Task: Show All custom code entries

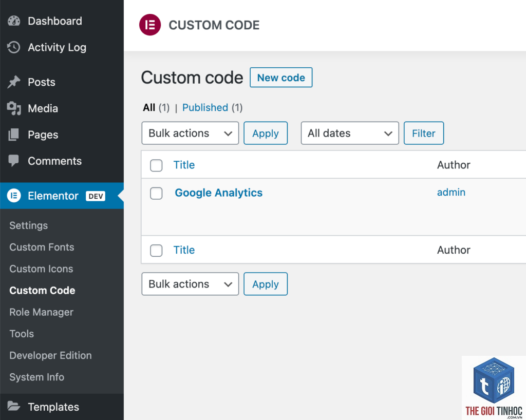Action: point(149,108)
